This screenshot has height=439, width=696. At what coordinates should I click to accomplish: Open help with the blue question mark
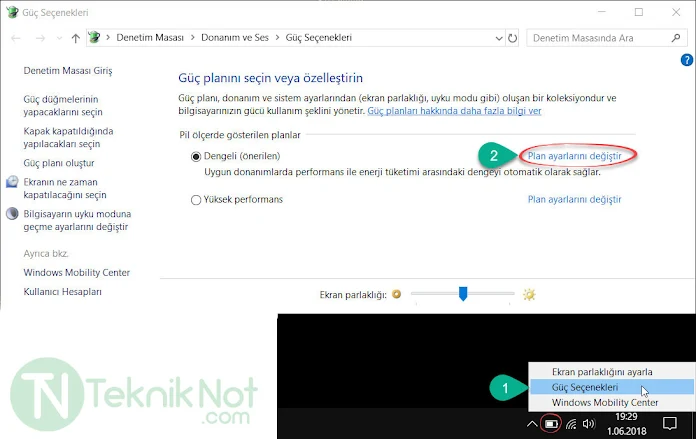(x=686, y=60)
